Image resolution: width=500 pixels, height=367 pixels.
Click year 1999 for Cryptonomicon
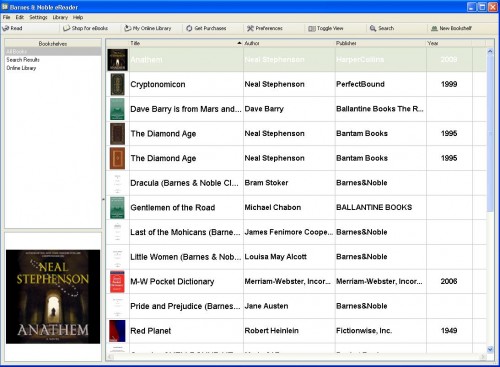(x=449, y=84)
